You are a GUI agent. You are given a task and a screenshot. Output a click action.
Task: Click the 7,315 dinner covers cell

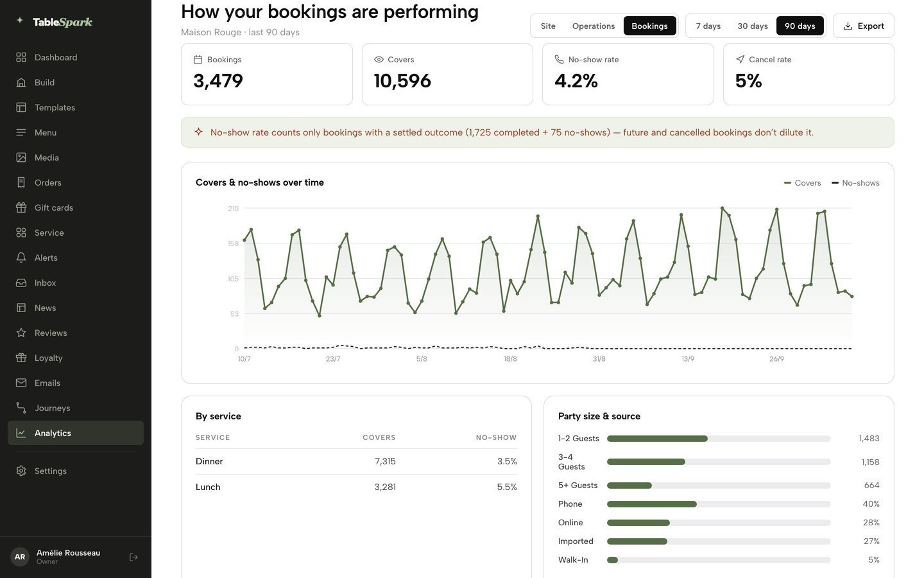click(x=385, y=461)
